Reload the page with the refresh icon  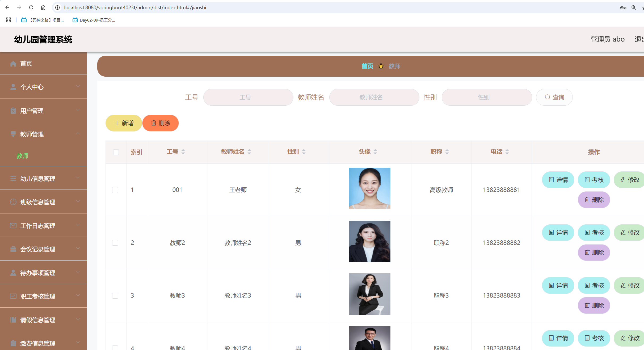tap(31, 7)
